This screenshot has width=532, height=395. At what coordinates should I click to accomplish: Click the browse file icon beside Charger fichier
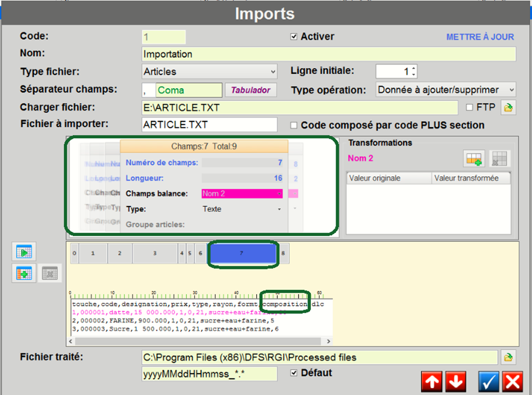pos(508,107)
